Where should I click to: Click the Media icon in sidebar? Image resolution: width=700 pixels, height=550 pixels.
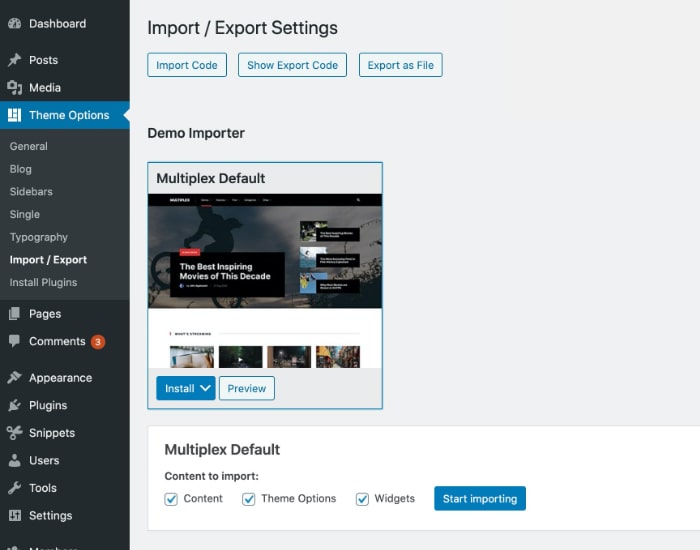[x=14, y=88]
